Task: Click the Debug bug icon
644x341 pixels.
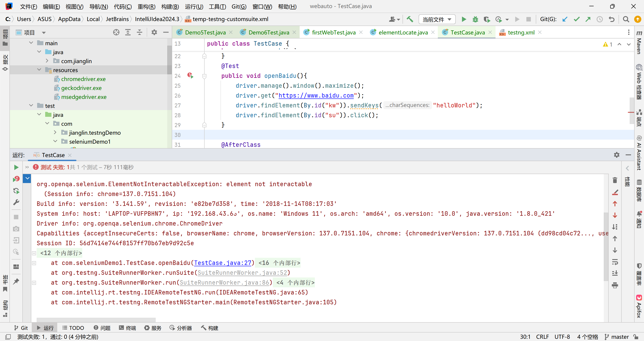Action: [475, 19]
